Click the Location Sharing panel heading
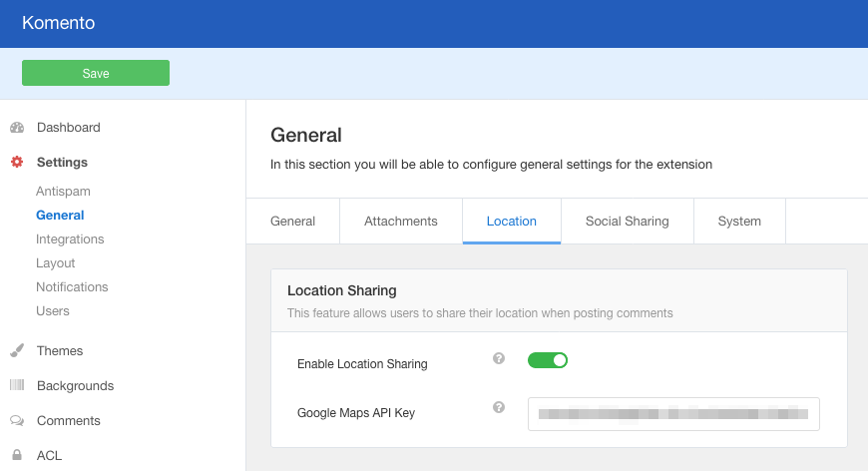This screenshot has width=868, height=471. click(x=341, y=290)
